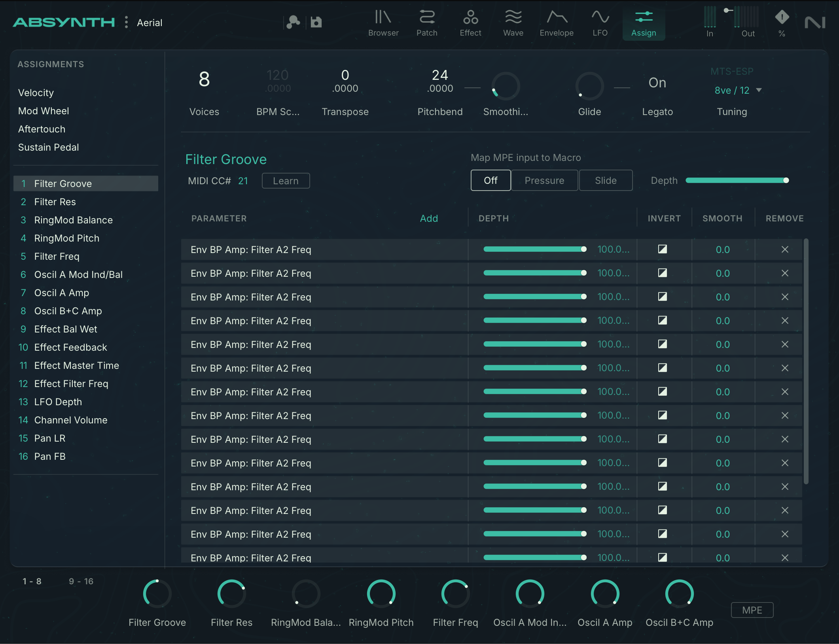Select Slide MPE input option
839x644 pixels.
605,181
